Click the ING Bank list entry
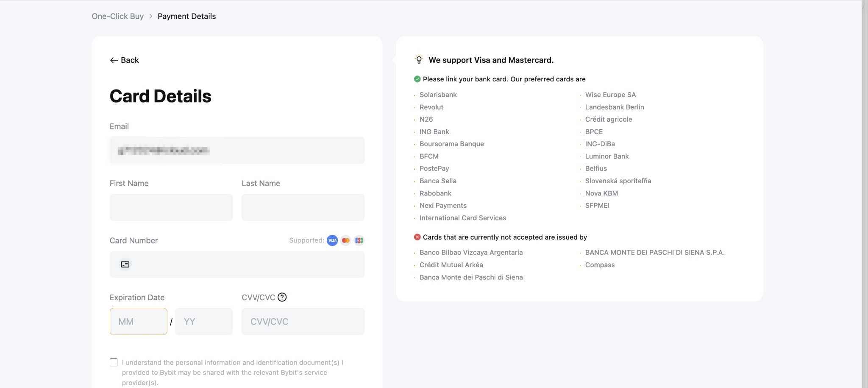Viewport: 868px width, 388px height. coord(434,131)
